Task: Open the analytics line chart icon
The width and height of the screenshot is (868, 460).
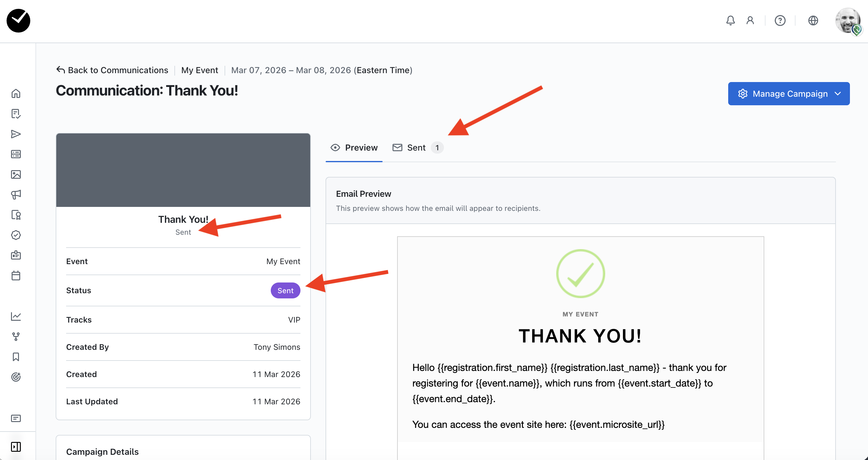Action: click(x=16, y=316)
